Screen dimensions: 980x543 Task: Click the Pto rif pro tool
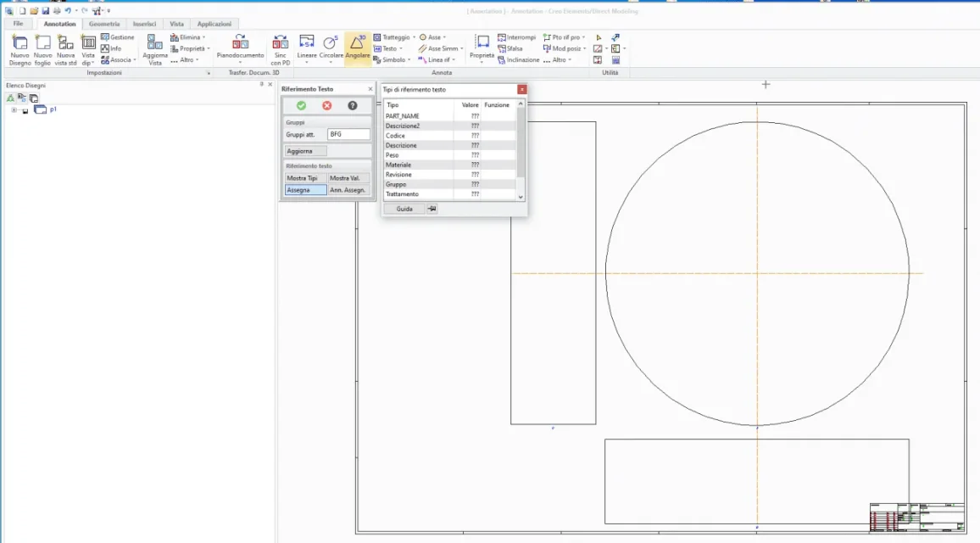(x=564, y=37)
